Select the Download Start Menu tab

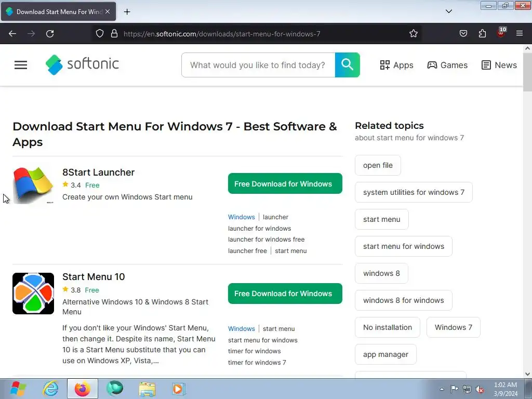pyautogui.click(x=58, y=11)
